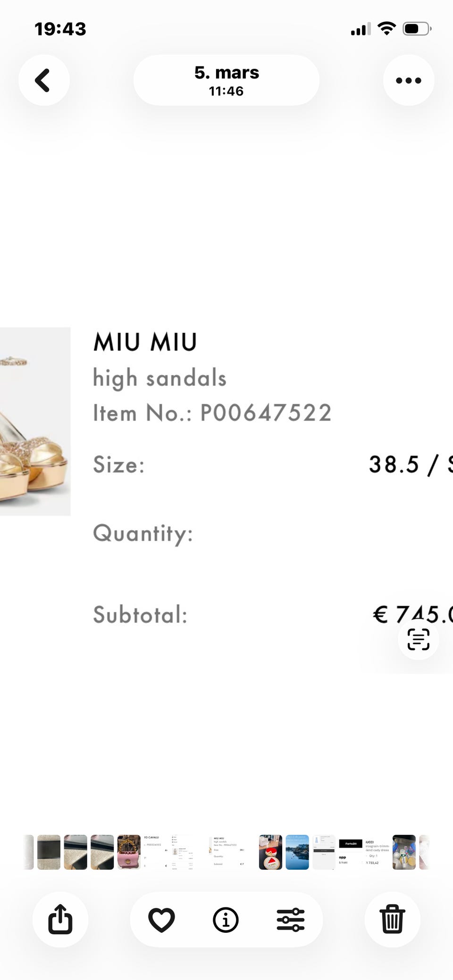Select the Gucci cady dress thumbnail
Viewport: 453px width, 980px height.
click(x=377, y=852)
